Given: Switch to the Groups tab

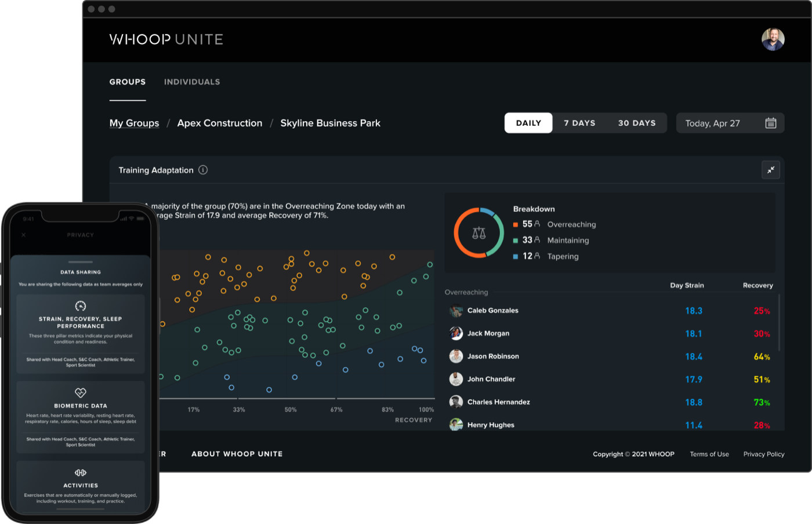Looking at the screenshot, I should pyautogui.click(x=128, y=82).
